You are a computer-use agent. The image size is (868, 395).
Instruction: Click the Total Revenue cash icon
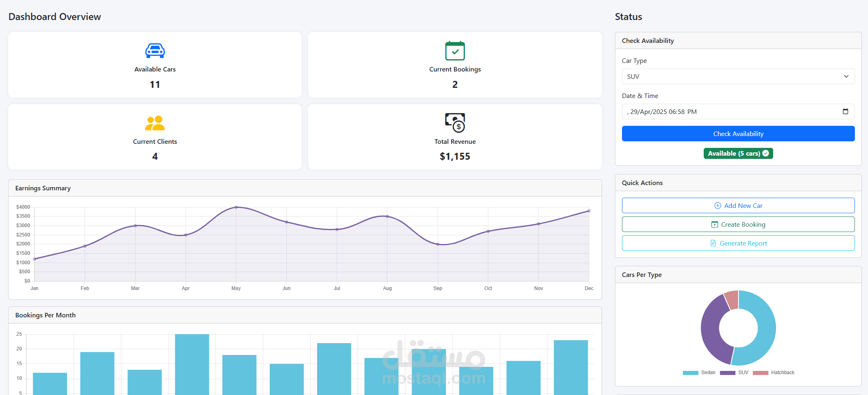(x=455, y=123)
